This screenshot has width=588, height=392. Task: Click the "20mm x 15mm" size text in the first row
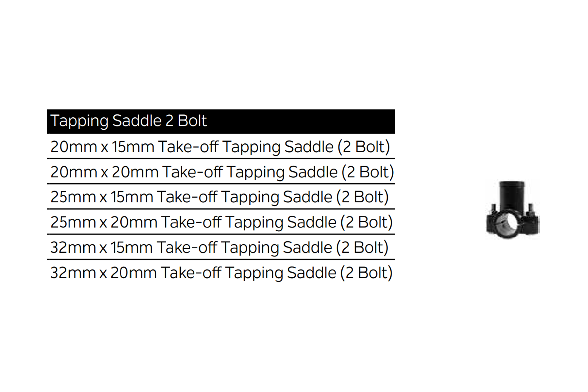click(x=102, y=147)
